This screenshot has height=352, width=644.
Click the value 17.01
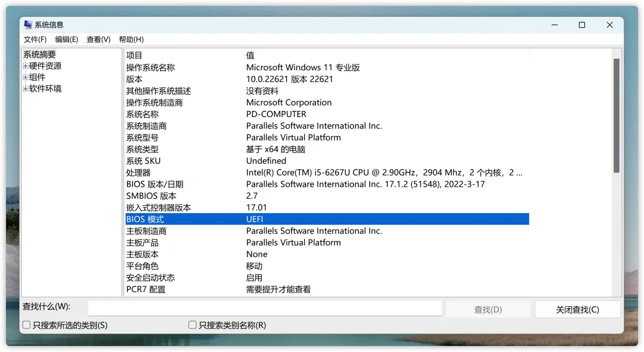(256, 208)
